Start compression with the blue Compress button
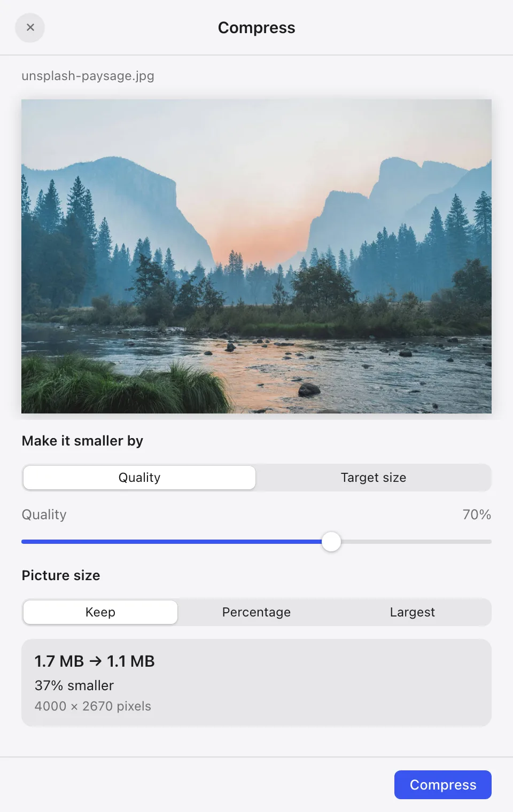 tap(443, 785)
